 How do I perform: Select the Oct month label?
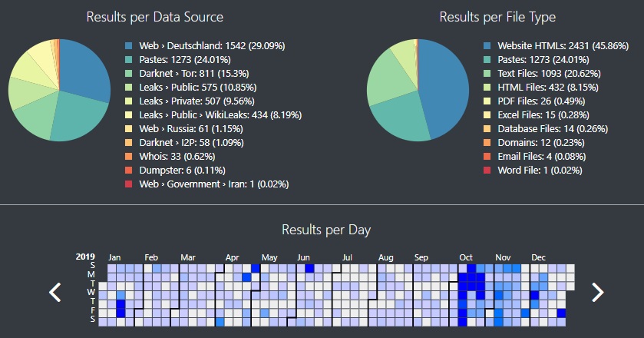coord(465,257)
